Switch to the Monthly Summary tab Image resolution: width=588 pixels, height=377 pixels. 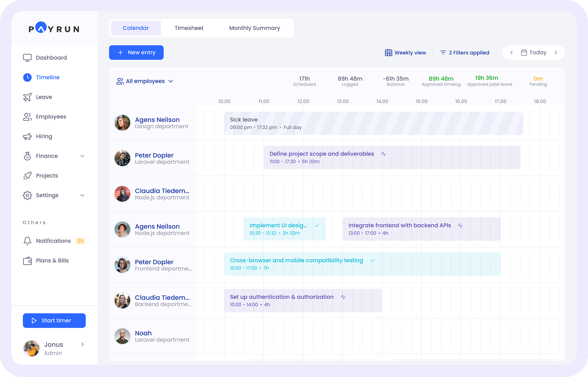point(254,28)
